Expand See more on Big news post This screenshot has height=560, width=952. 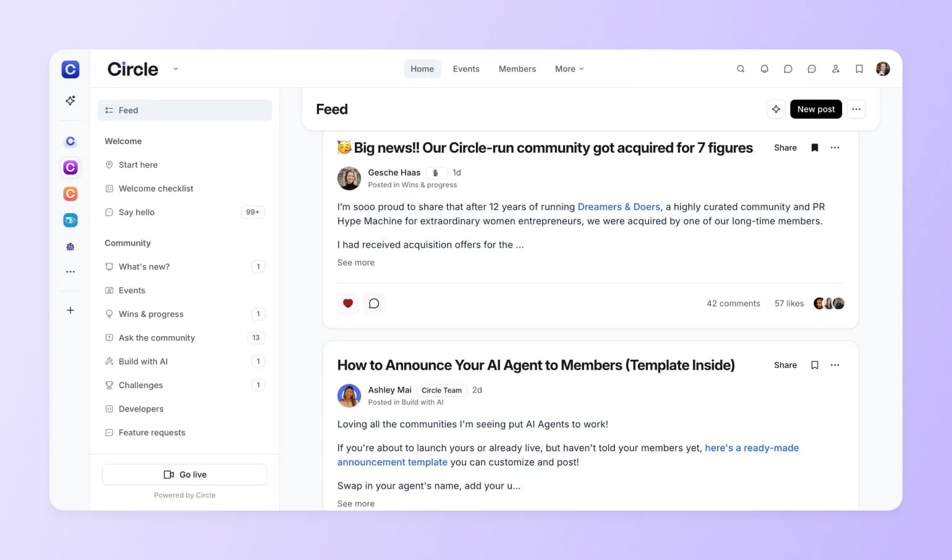click(356, 263)
